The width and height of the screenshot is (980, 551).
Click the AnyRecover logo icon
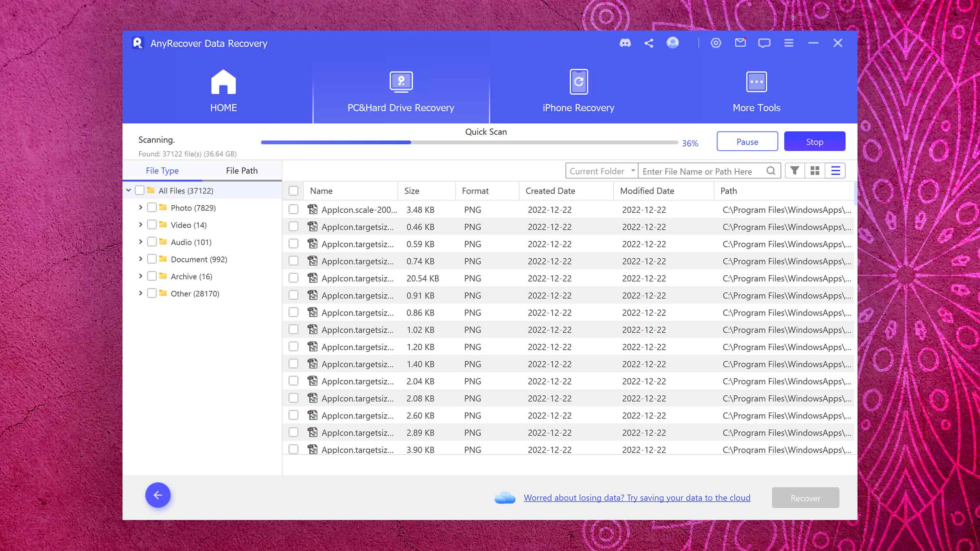pyautogui.click(x=138, y=43)
